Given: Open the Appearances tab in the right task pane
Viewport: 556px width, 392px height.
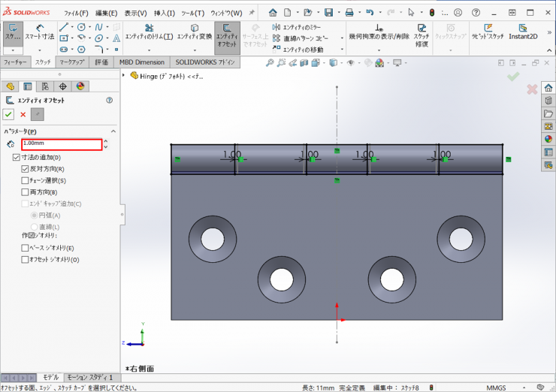Looking at the screenshot, I should click(x=548, y=138).
